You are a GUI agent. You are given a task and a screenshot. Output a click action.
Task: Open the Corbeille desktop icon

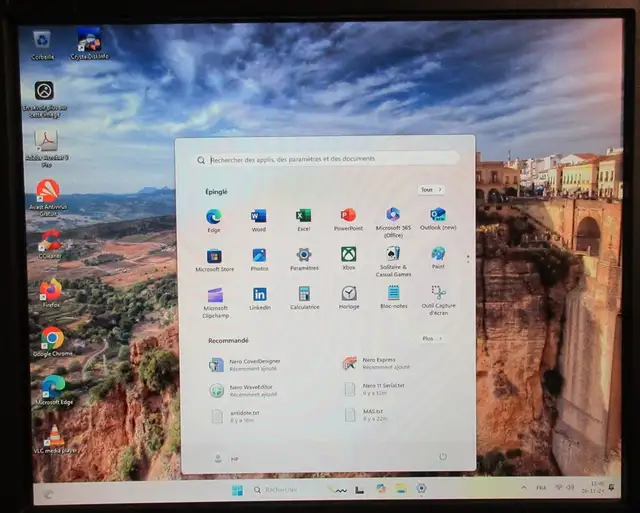tap(42, 46)
